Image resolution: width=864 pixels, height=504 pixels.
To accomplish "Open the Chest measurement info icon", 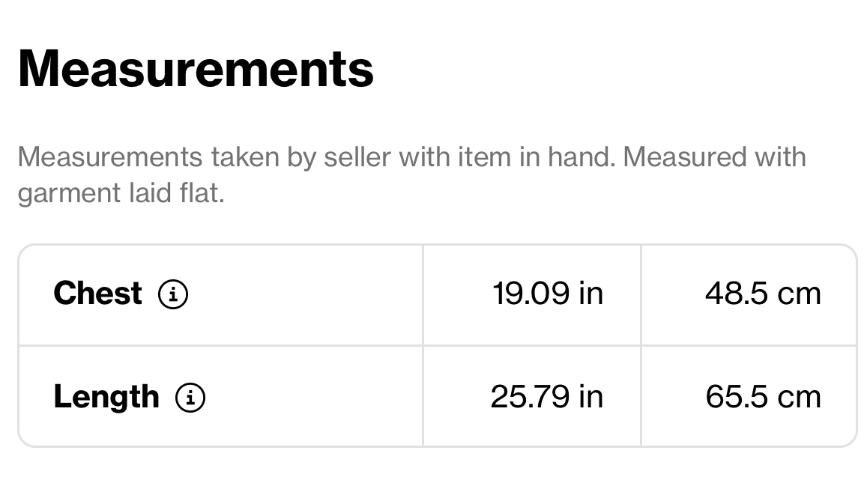I will click(x=173, y=294).
